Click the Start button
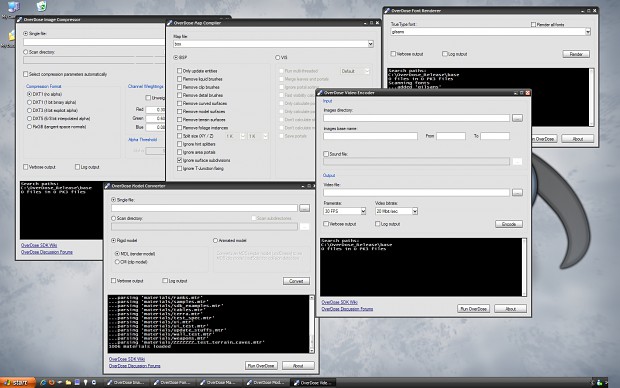Viewport: 620px width, 388px height. tap(17, 382)
